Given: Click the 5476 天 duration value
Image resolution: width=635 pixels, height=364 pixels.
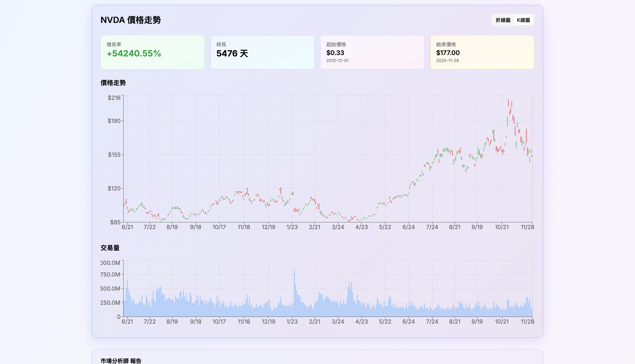Looking at the screenshot, I should pyautogui.click(x=232, y=53).
